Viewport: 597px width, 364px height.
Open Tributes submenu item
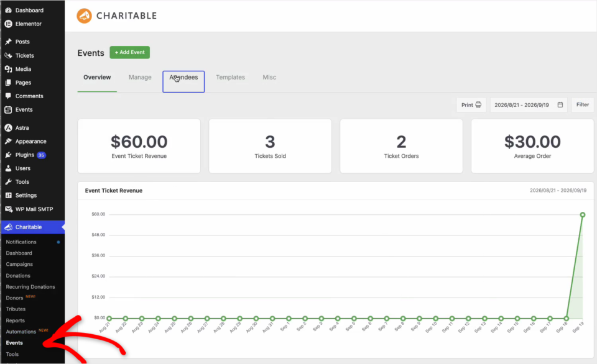click(x=16, y=309)
